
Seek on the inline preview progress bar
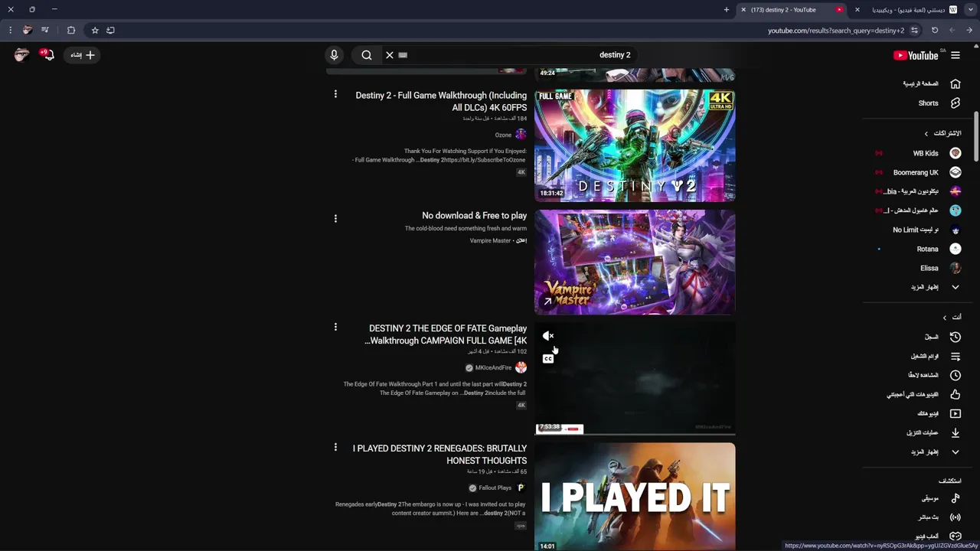[x=635, y=433]
